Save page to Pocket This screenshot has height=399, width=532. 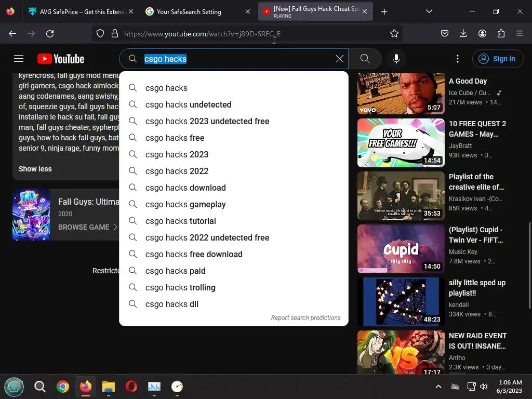point(445,33)
